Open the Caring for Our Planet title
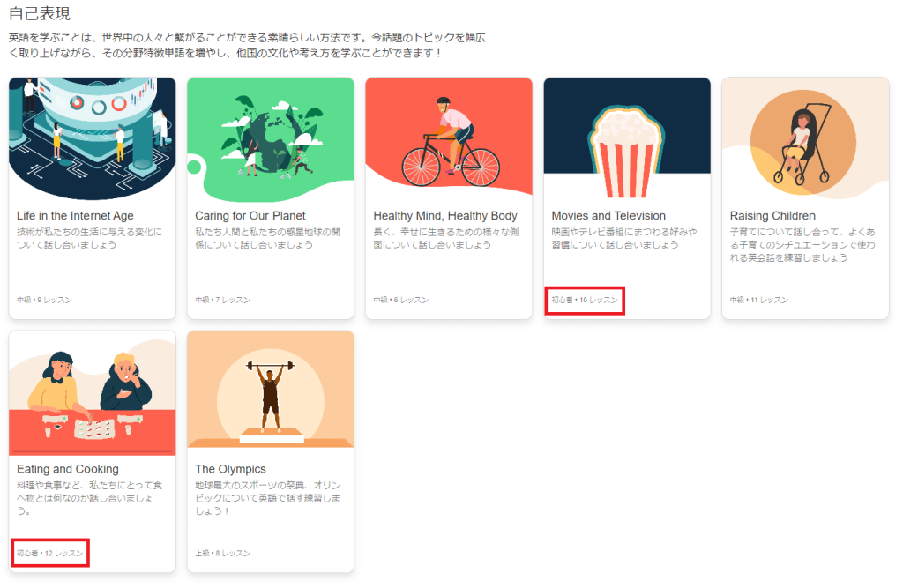The height and width of the screenshot is (588, 903). [250, 216]
